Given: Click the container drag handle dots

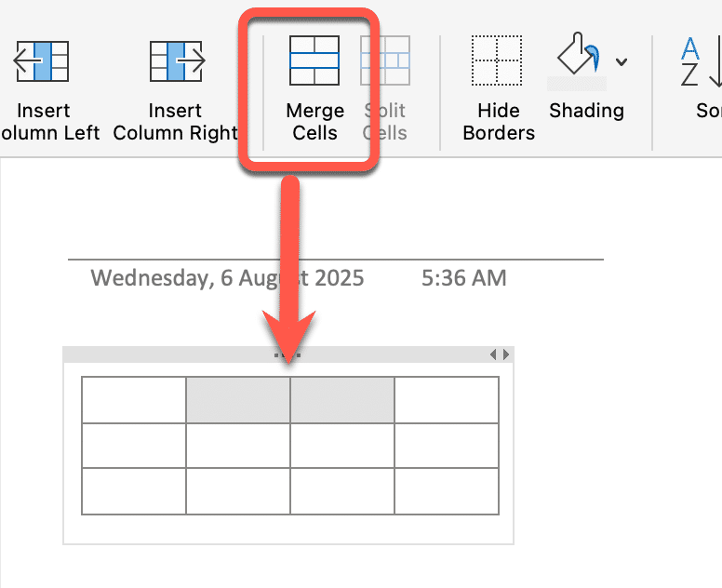Looking at the screenshot, I should click(287, 355).
